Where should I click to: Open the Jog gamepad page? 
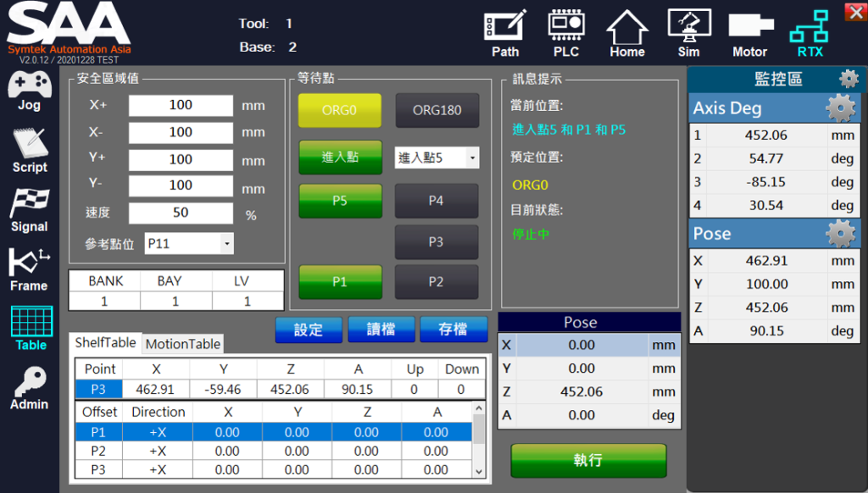click(x=30, y=91)
